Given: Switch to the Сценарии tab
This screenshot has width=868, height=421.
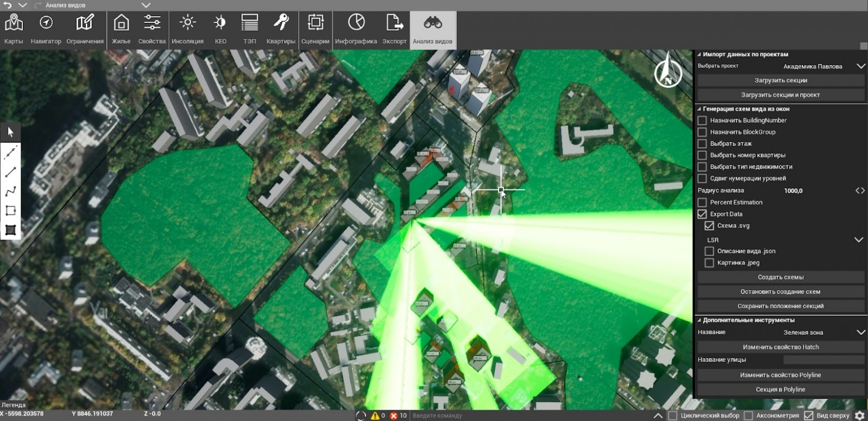Looking at the screenshot, I should (x=315, y=30).
